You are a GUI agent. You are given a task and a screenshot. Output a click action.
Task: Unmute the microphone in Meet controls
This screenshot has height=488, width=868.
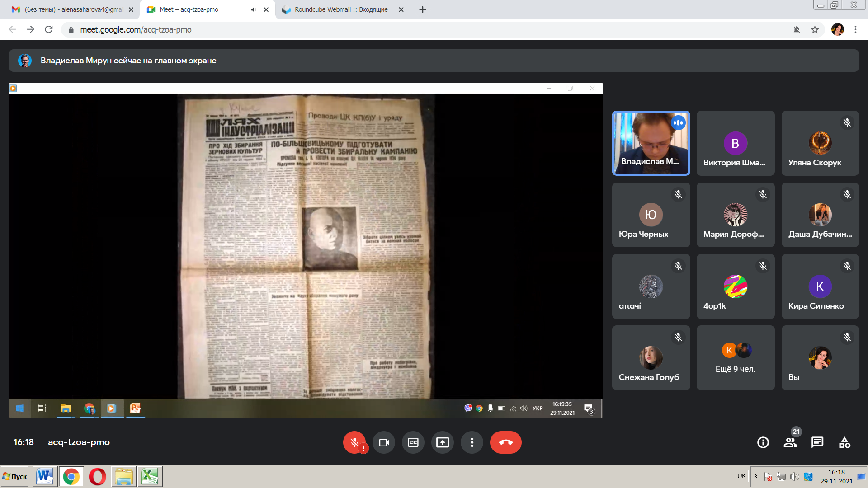click(354, 442)
